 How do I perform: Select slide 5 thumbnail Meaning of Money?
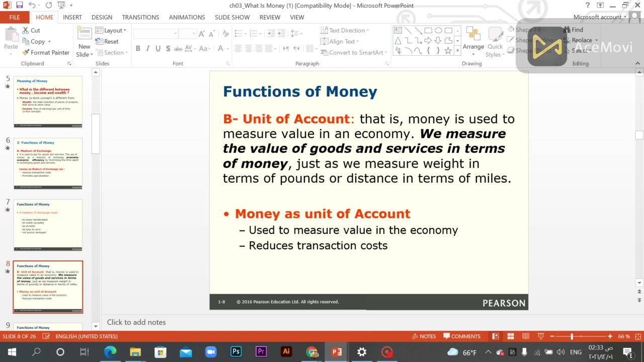coord(48,102)
